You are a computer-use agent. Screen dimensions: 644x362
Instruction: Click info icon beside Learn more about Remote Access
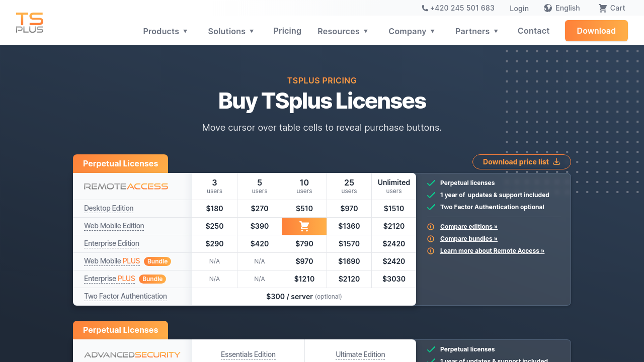point(431,251)
